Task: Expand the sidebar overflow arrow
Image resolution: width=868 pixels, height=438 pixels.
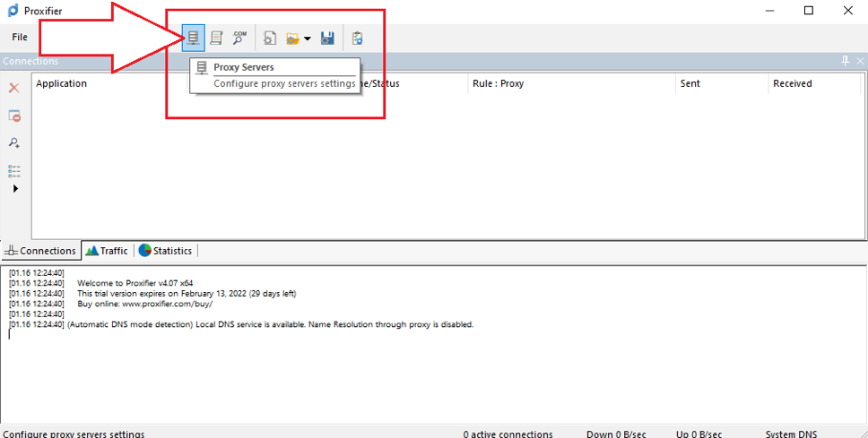Action: tap(15, 189)
